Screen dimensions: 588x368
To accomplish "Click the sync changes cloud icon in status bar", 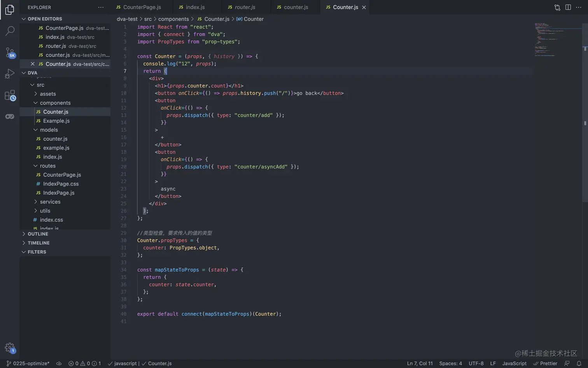I will (59, 363).
